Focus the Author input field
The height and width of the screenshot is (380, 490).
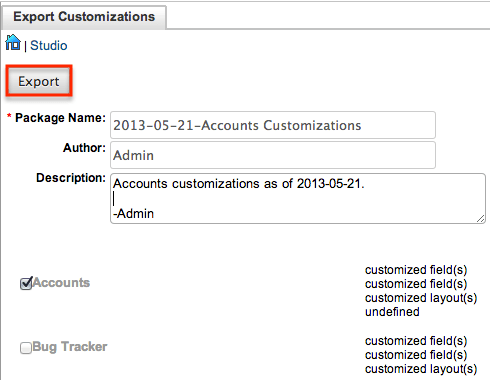click(x=273, y=155)
